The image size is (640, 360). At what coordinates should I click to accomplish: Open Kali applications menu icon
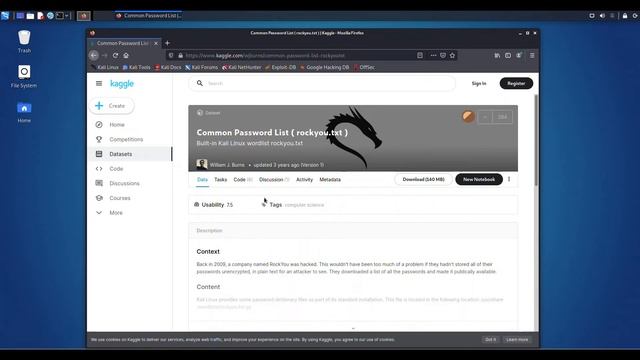[5, 16]
